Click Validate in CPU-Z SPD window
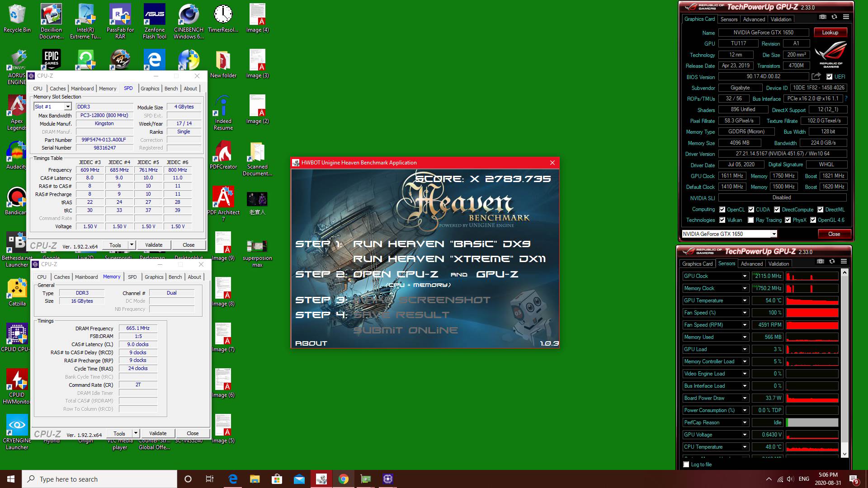Viewport: 868px width, 488px height. [154, 245]
